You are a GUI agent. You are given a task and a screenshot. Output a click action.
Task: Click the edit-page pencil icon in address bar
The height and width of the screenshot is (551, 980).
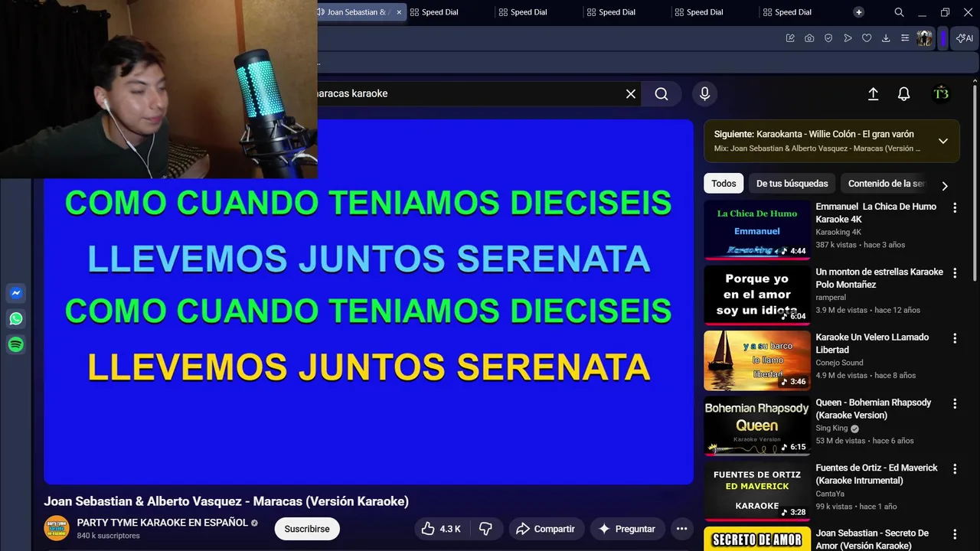pyautogui.click(x=790, y=38)
